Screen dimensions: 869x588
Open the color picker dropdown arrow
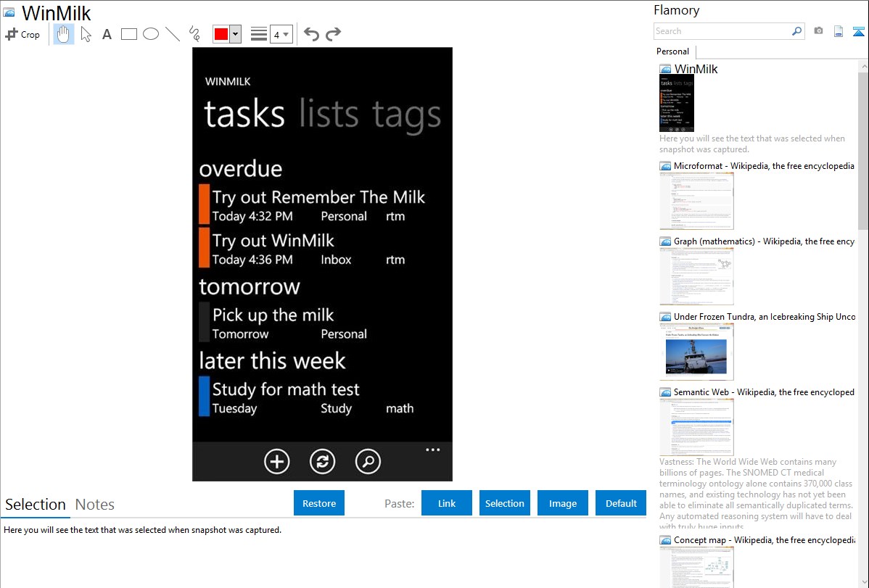[236, 34]
